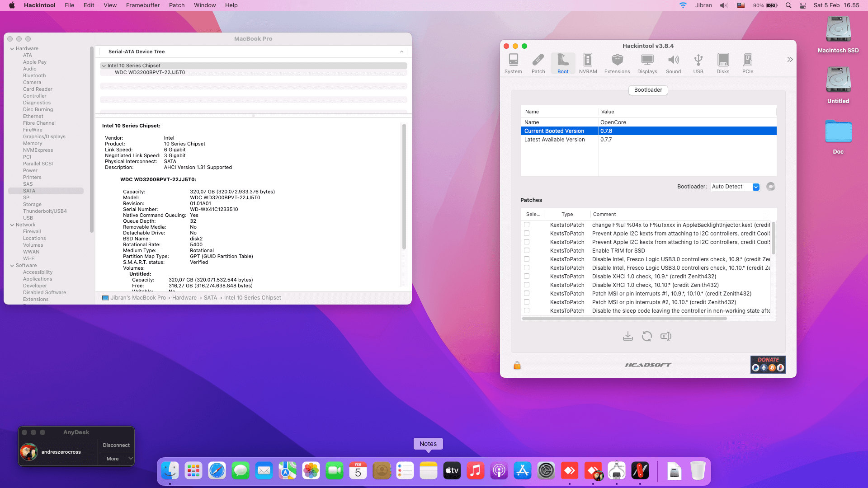Viewport: 868px width, 488px height.
Task: Click Disconnect in AnyDesk panel
Action: tap(116, 445)
